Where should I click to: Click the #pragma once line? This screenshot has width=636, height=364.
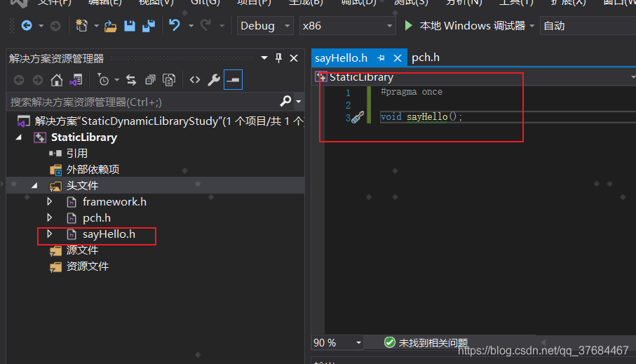[412, 92]
